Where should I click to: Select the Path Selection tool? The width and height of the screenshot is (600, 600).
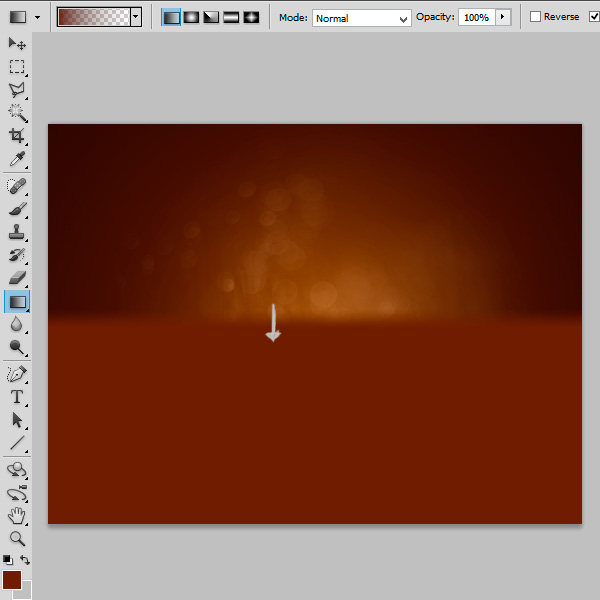pos(17,420)
